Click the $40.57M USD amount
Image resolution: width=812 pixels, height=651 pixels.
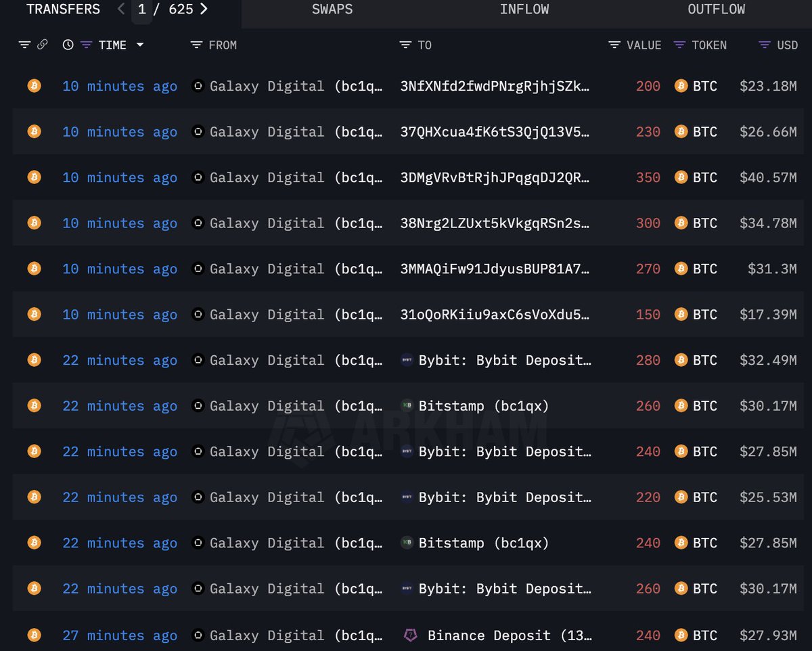(768, 177)
